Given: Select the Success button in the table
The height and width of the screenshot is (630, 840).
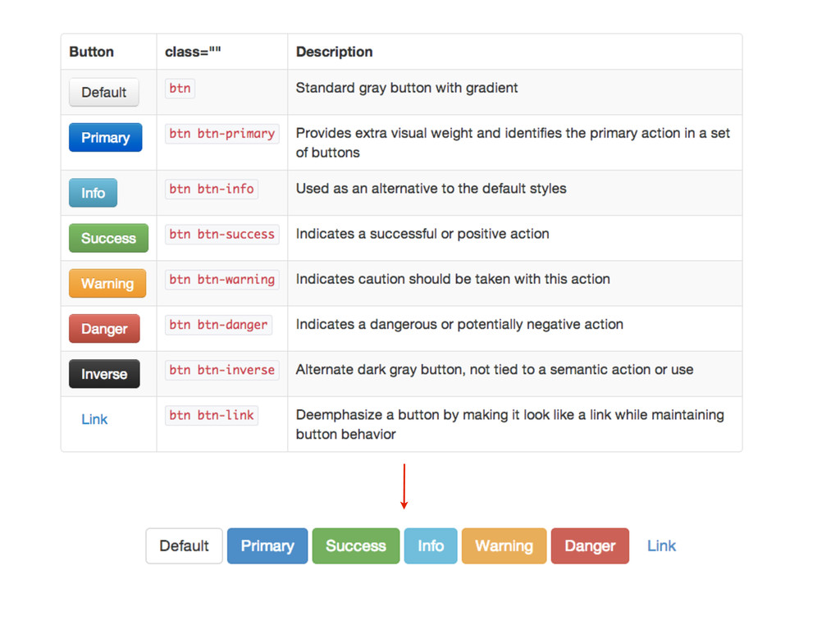Looking at the screenshot, I should [108, 238].
